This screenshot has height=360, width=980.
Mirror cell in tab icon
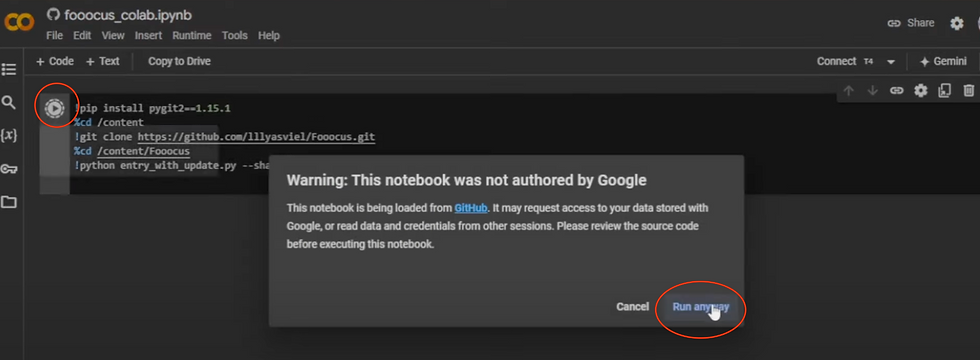(x=944, y=91)
